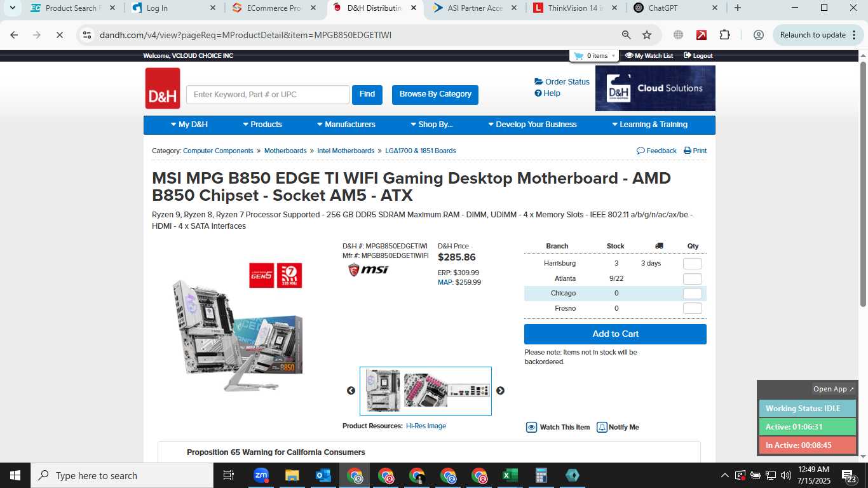Open Chrome extensions puzzle icon
The height and width of the screenshot is (488, 868).
(x=724, y=35)
